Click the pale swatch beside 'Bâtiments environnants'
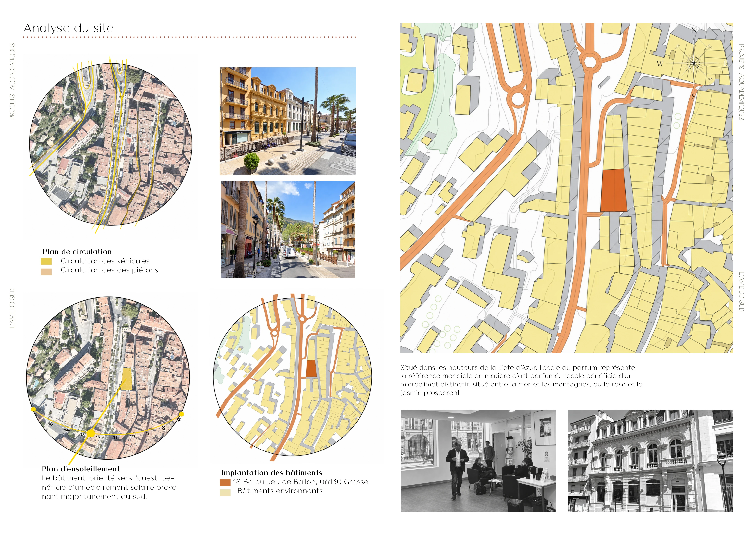The width and height of the screenshot is (756, 535). pos(225,493)
